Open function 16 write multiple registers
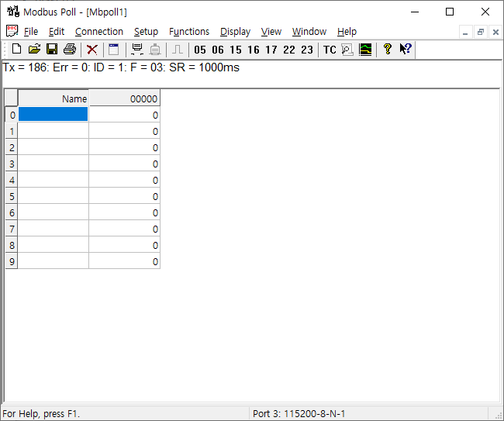The width and height of the screenshot is (504, 421). click(x=254, y=50)
